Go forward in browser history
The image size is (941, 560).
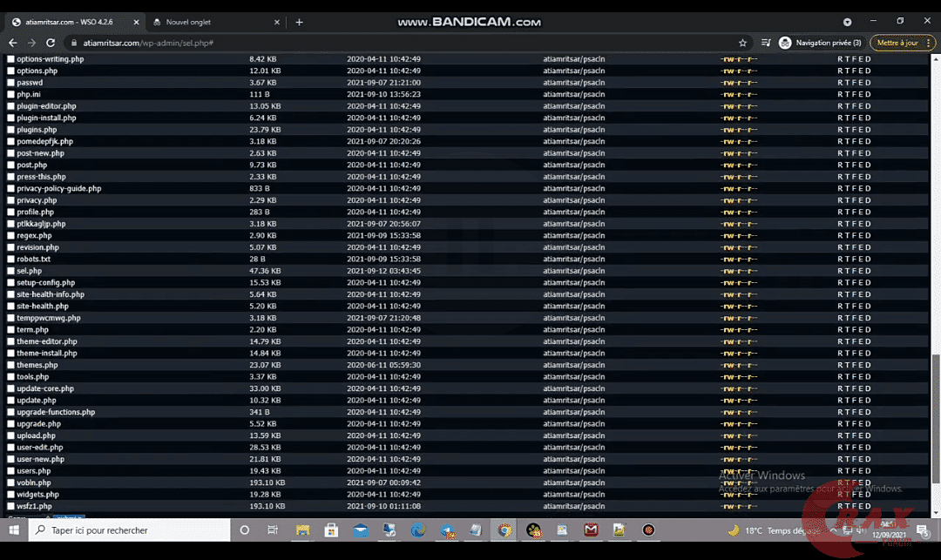[x=31, y=43]
